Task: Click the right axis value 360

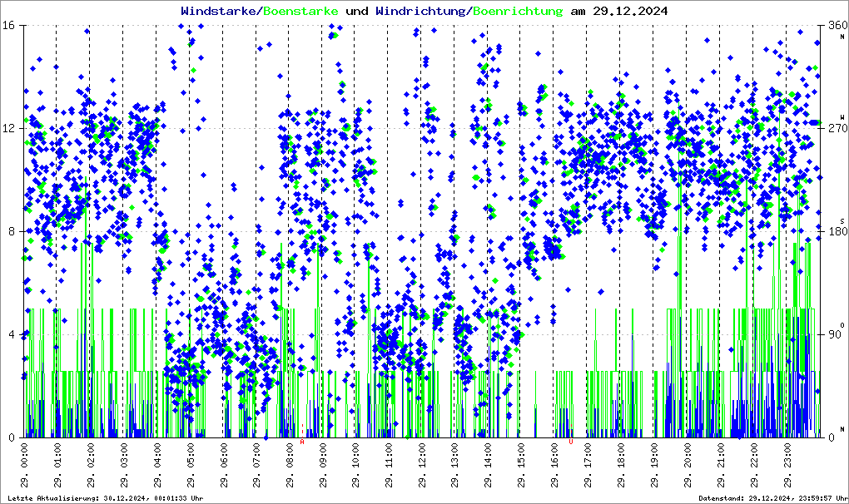Action: (x=837, y=26)
